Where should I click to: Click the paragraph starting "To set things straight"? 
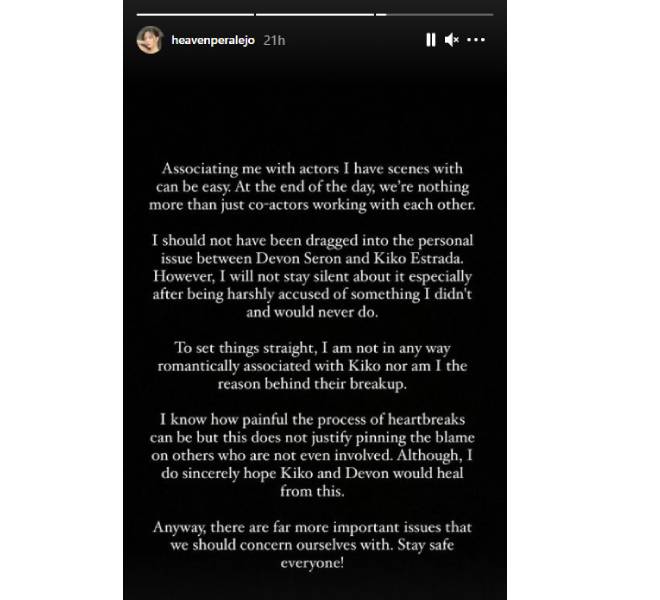[x=312, y=365]
